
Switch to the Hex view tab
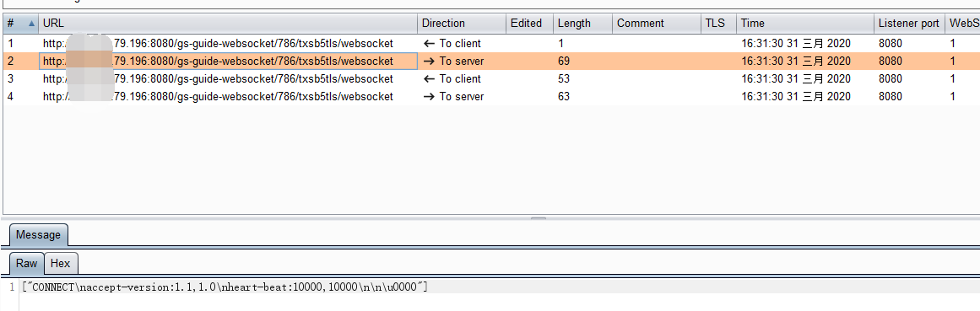point(61,264)
